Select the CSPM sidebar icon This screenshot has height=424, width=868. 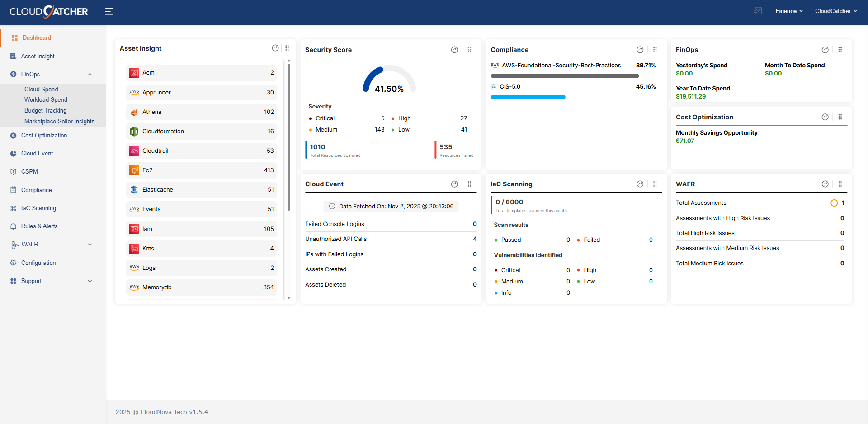pos(14,171)
